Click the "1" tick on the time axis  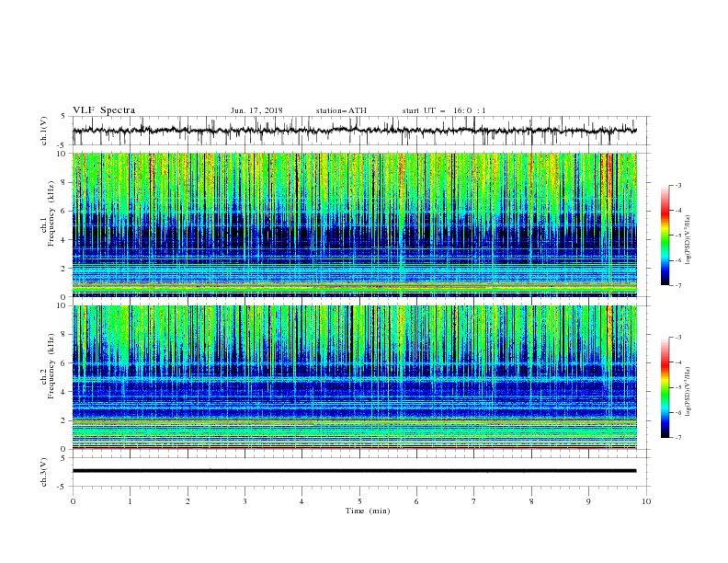pyautogui.click(x=130, y=501)
